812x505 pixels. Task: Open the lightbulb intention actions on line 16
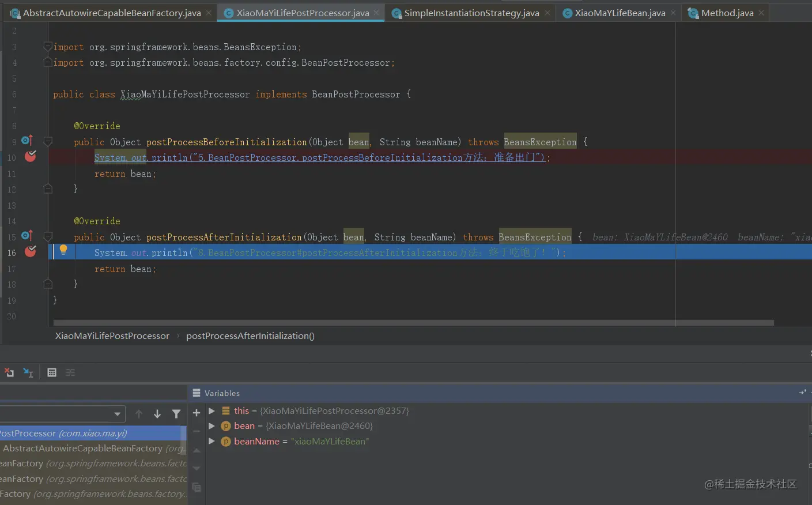pyautogui.click(x=63, y=250)
